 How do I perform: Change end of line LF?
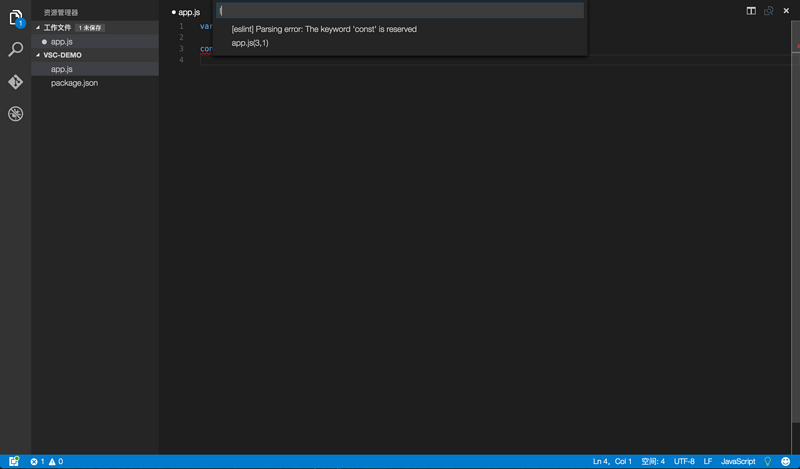click(x=708, y=461)
